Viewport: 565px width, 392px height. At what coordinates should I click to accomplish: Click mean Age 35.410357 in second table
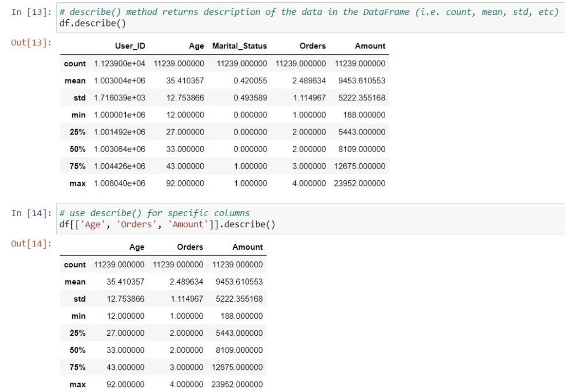(125, 282)
